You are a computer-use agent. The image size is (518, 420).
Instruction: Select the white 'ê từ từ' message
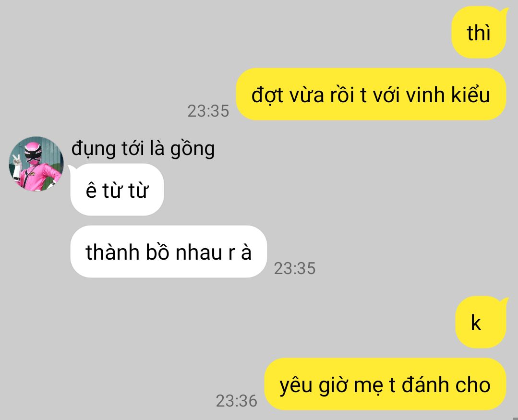click(x=117, y=190)
